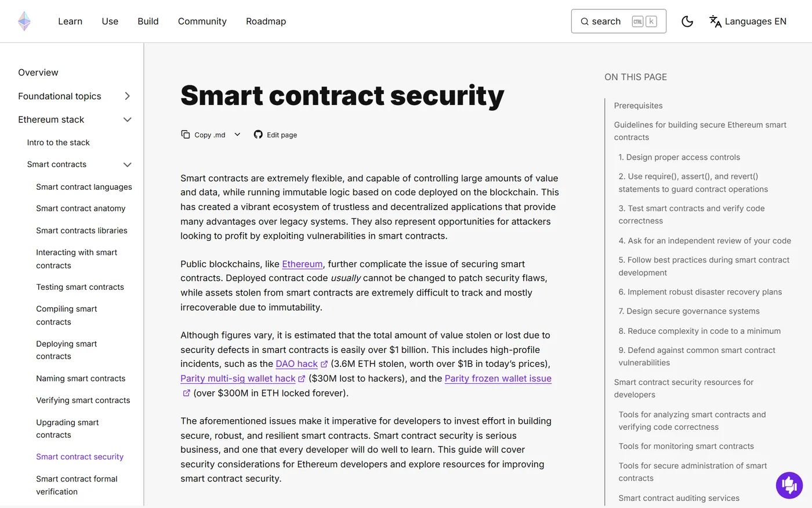812x508 pixels.
Task: Click the magnifier icon in search box
Action: [585, 21]
